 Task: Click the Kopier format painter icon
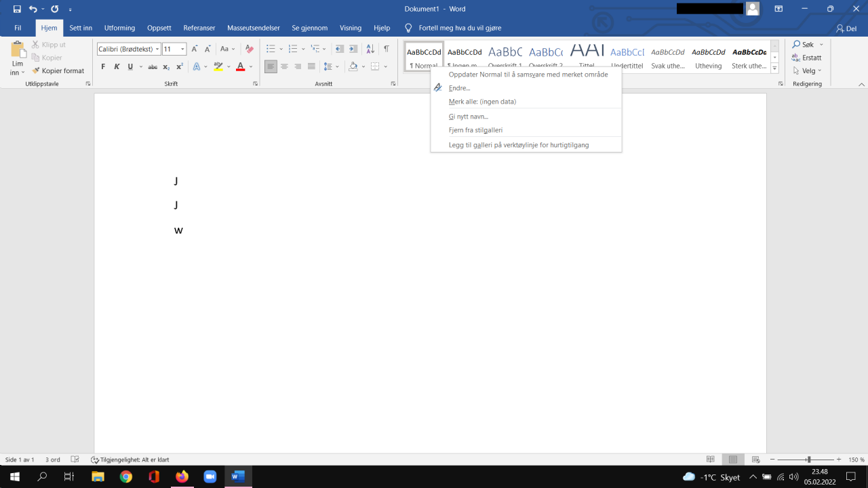click(37, 70)
